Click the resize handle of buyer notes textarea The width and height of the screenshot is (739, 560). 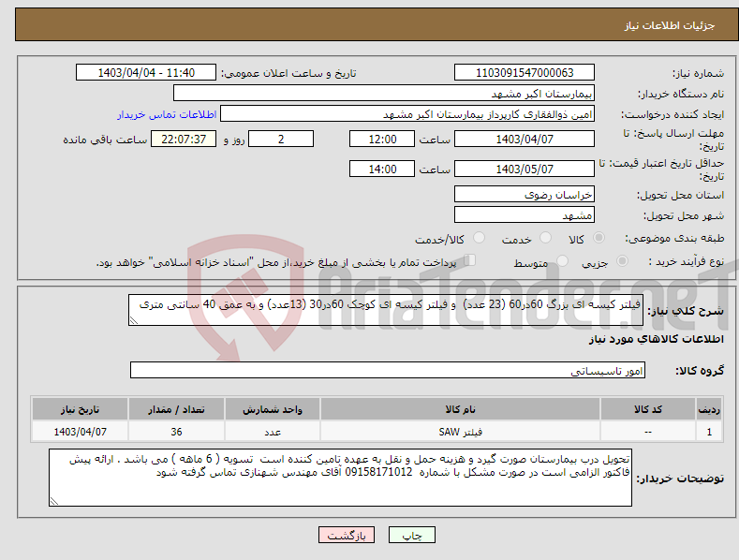[x=54, y=501]
